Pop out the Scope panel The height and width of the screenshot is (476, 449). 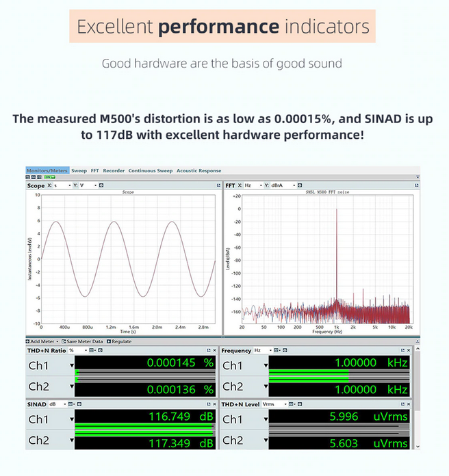click(x=218, y=185)
